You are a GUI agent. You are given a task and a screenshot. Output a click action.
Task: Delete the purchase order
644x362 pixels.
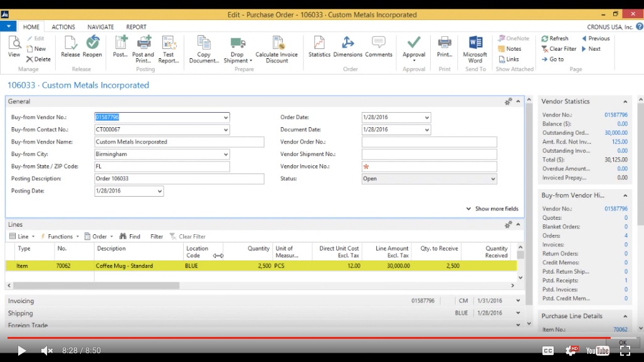click(x=39, y=59)
